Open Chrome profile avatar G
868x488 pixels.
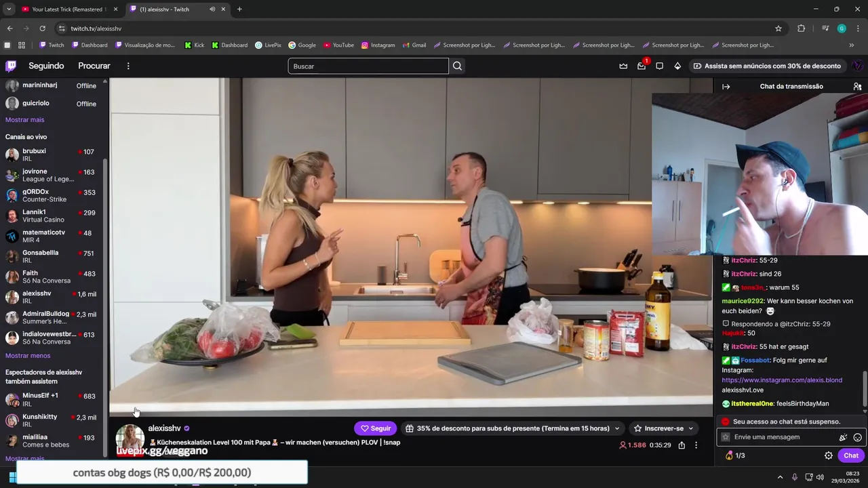[842, 28]
